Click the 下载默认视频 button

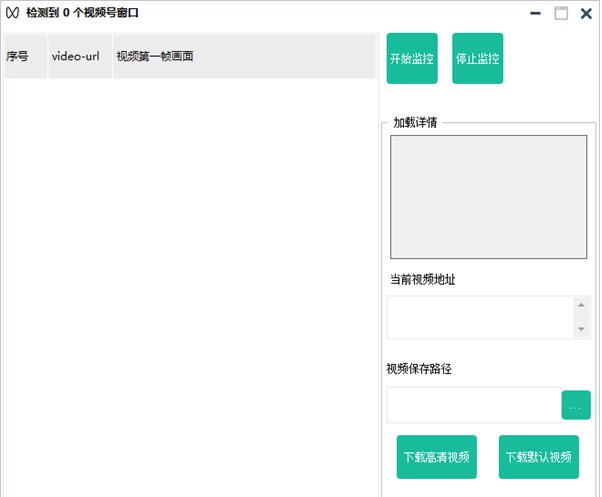[538, 458]
